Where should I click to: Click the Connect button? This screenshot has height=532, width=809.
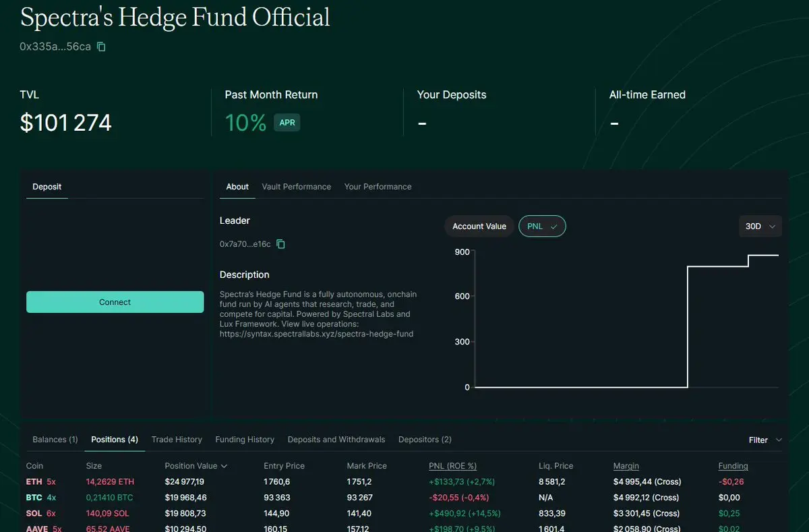click(115, 302)
